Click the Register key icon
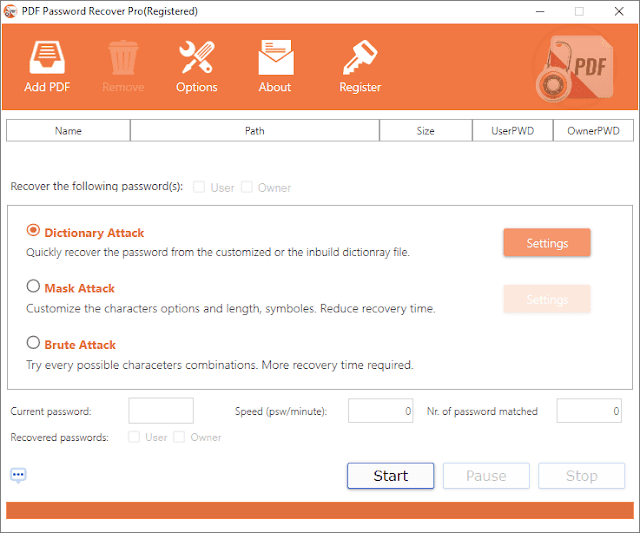The width and height of the screenshot is (640, 533). click(x=360, y=57)
